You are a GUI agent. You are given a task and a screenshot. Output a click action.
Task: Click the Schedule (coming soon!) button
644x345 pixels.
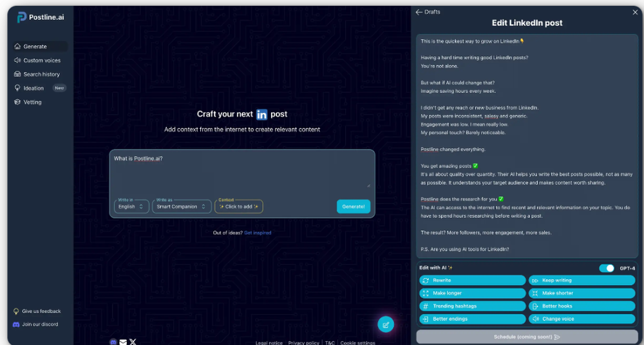point(527,337)
